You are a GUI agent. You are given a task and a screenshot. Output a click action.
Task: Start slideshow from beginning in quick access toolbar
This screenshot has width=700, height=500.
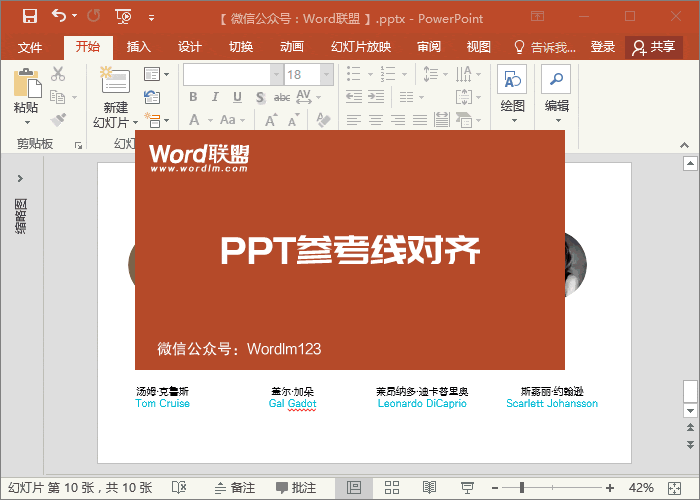pyautogui.click(x=123, y=17)
